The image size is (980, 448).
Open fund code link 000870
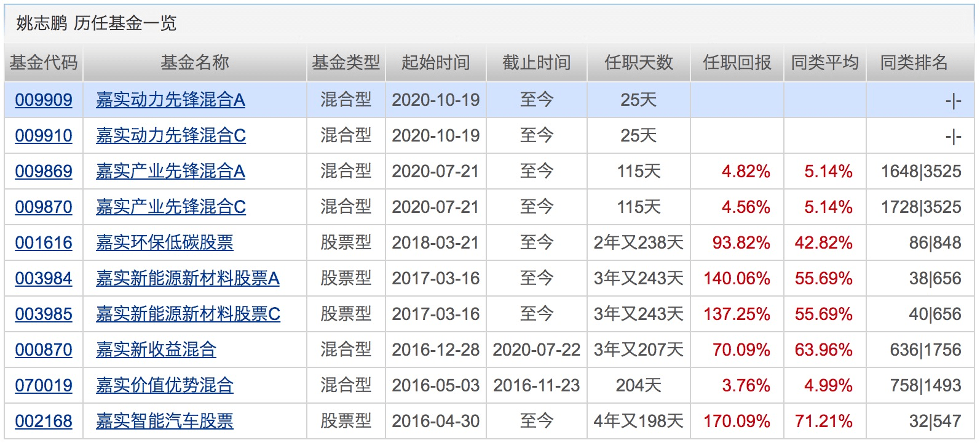tap(44, 350)
